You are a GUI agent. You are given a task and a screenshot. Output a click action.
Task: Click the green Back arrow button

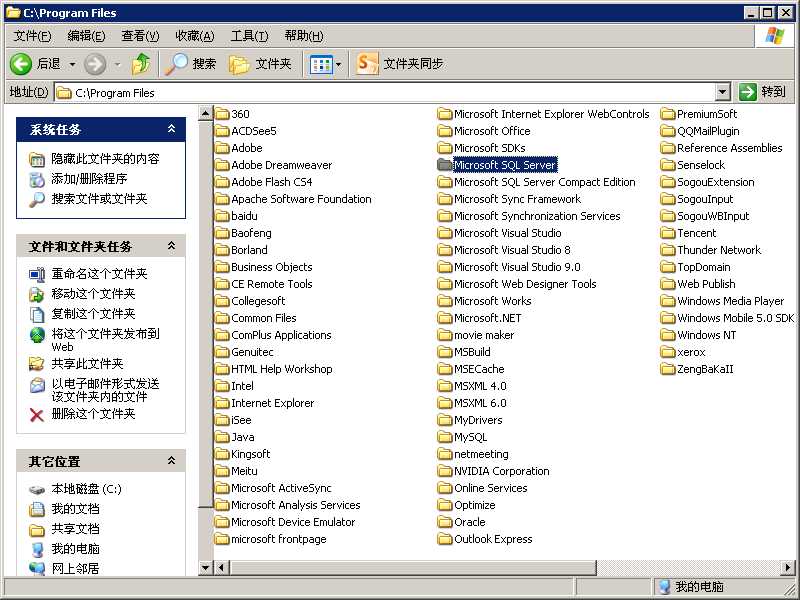click(21, 64)
